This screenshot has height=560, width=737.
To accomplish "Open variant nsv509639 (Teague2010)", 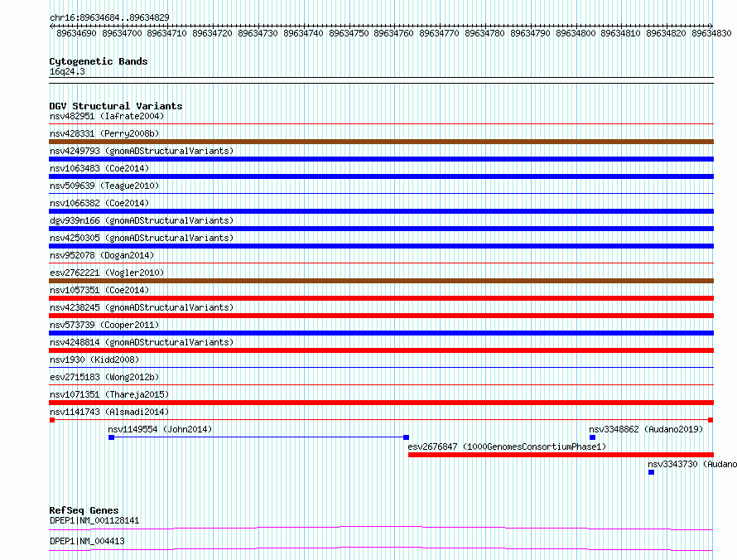I will coord(104,186).
